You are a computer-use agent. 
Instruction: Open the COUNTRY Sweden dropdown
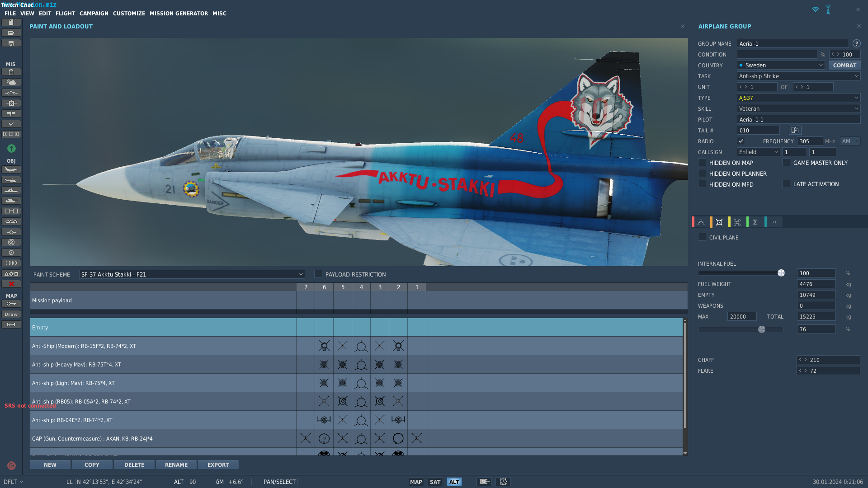[x=781, y=65]
